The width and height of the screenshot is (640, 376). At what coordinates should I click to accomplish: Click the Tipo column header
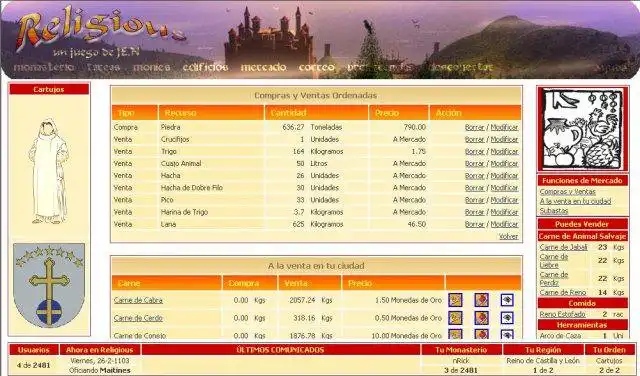(135, 113)
